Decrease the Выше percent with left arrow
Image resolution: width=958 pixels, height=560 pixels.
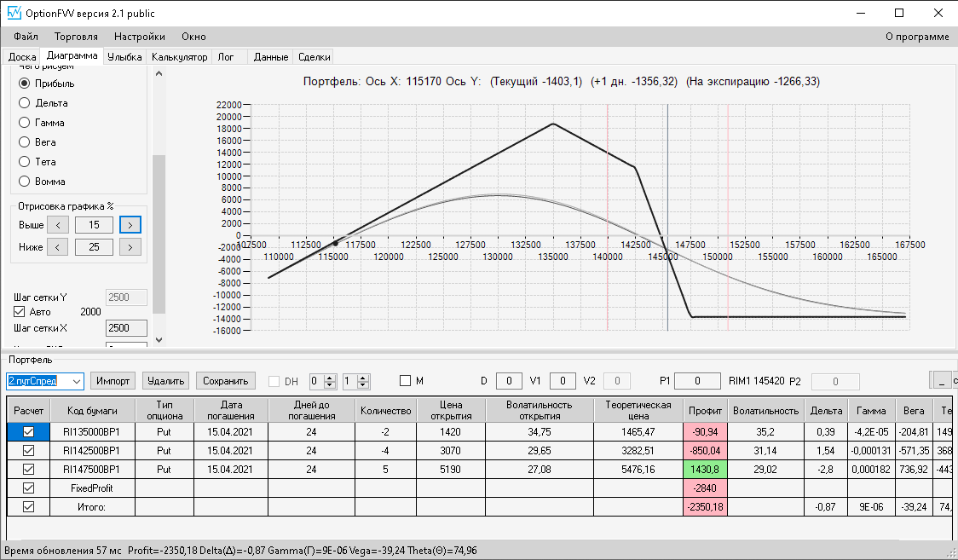57,225
